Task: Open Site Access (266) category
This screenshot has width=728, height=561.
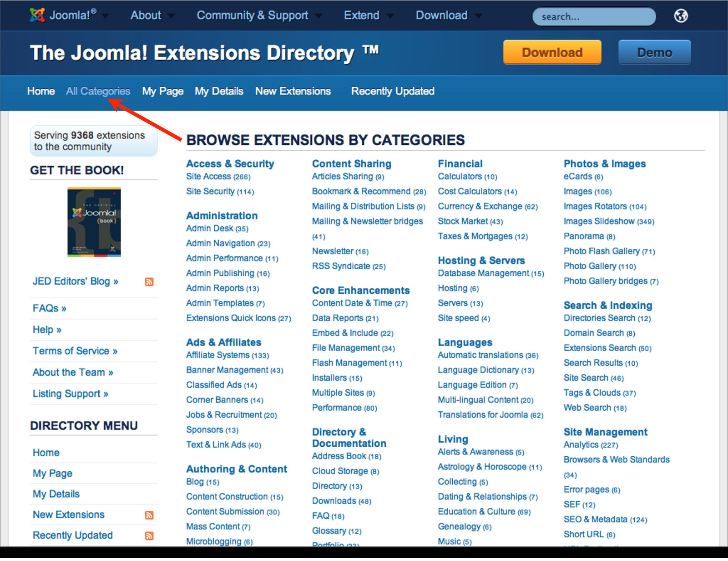Action: tap(218, 177)
